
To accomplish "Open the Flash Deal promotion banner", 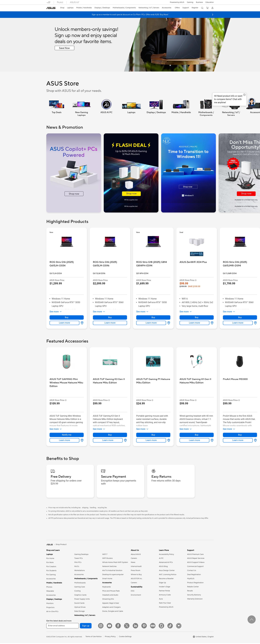I will coord(131,173).
